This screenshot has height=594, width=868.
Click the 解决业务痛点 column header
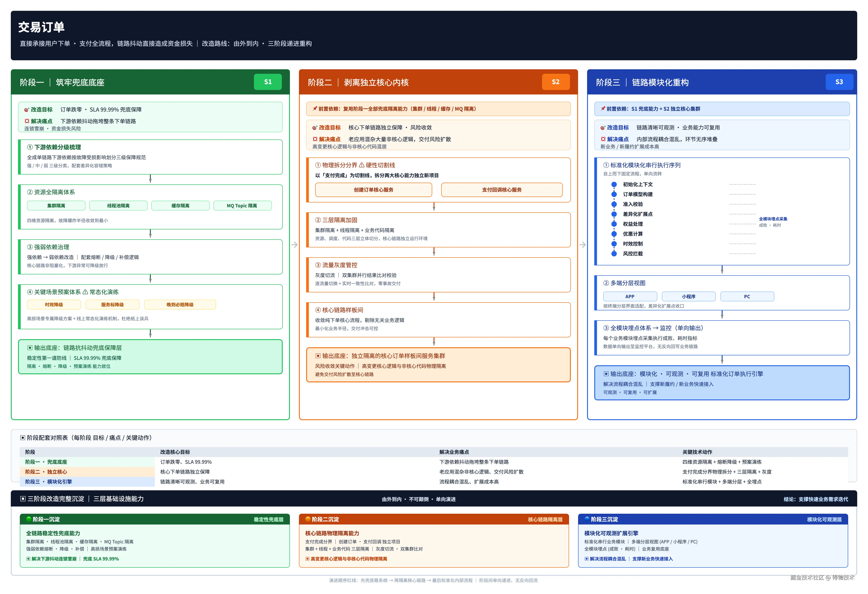coord(454,452)
